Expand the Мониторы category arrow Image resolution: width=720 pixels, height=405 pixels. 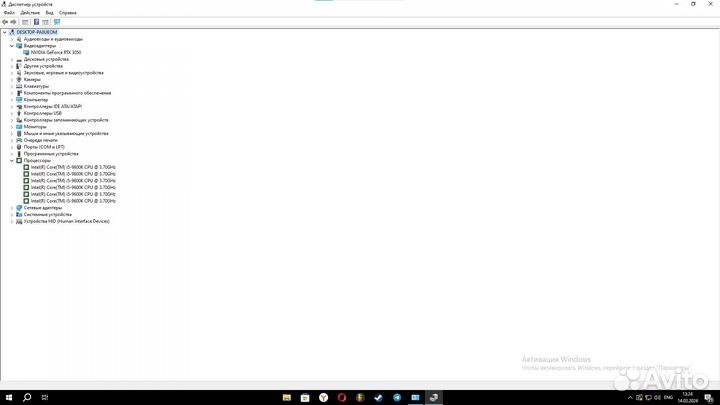pyautogui.click(x=12, y=127)
